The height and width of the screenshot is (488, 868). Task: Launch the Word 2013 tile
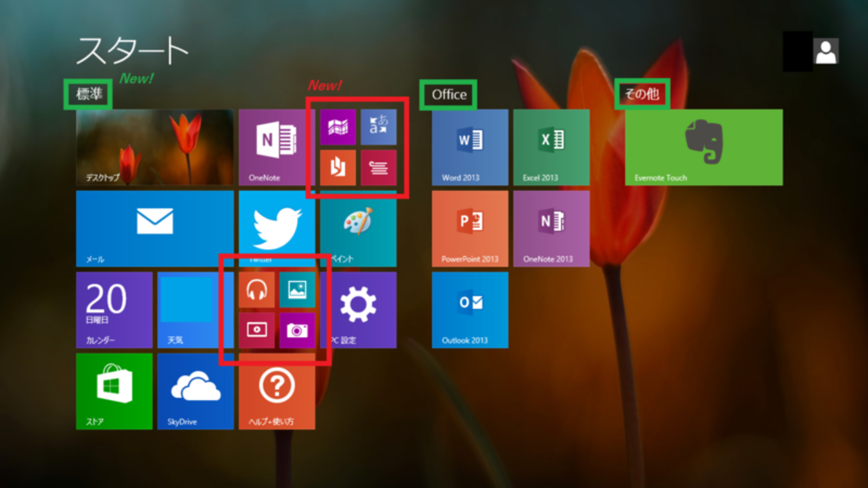point(470,148)
